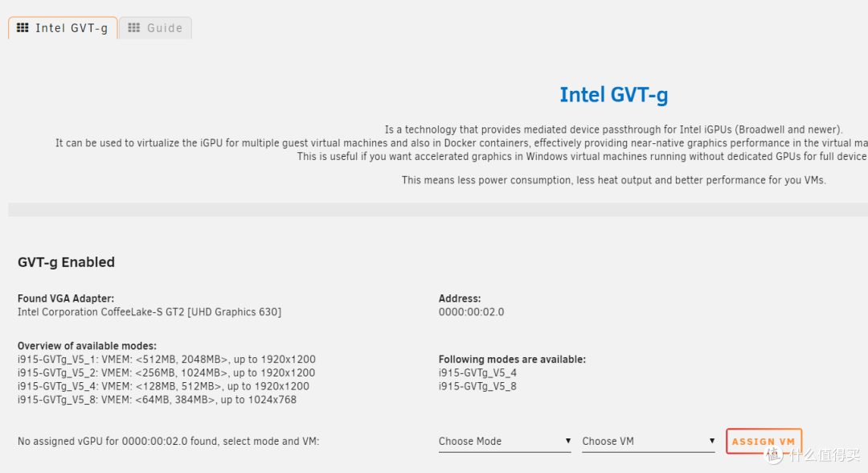Click the blue Intel GVT-g page heading
Viewport: 868px width, 473px height.
(x=613, y=95)
